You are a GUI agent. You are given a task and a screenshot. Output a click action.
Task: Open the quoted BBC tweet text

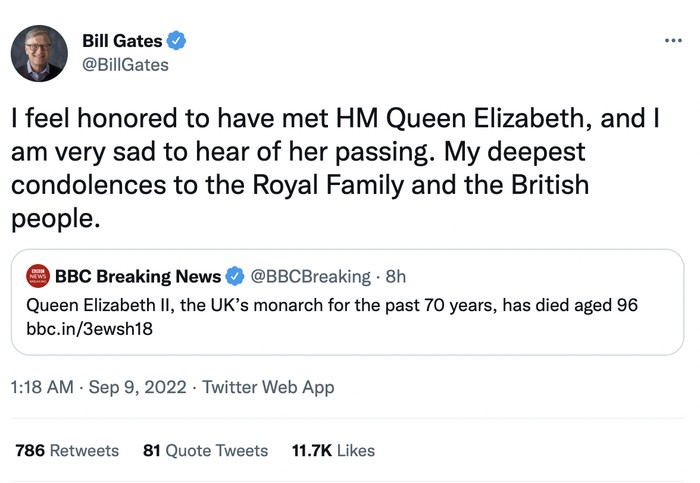pos(330,304)
